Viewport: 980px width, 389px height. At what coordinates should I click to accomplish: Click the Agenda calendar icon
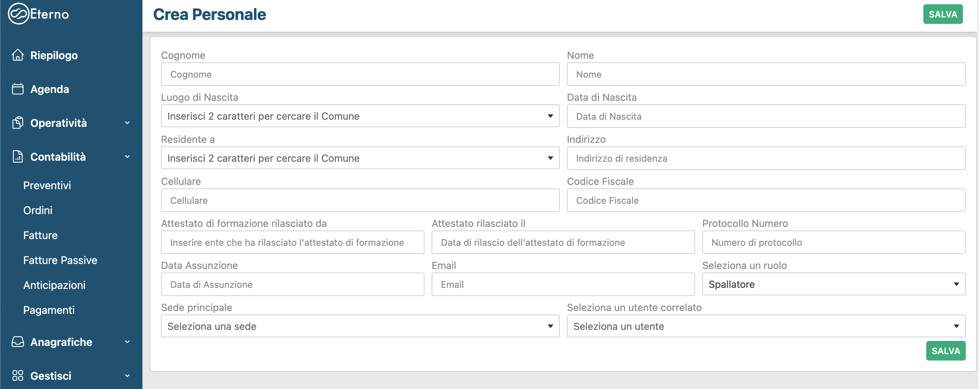17,89
